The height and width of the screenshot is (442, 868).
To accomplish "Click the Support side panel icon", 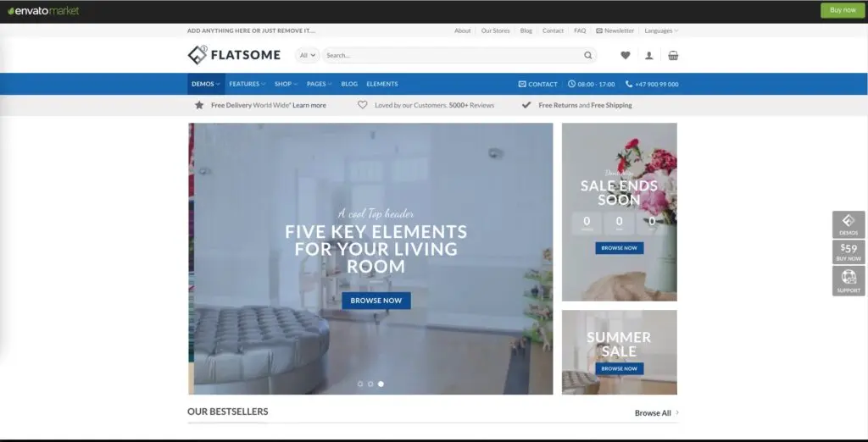I will pos(849,281).
